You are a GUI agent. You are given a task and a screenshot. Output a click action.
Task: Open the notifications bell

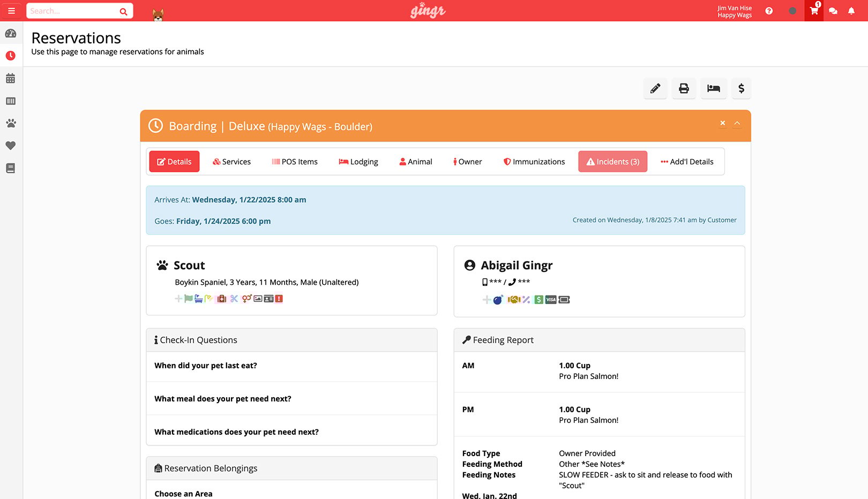[x=851, y=11]
